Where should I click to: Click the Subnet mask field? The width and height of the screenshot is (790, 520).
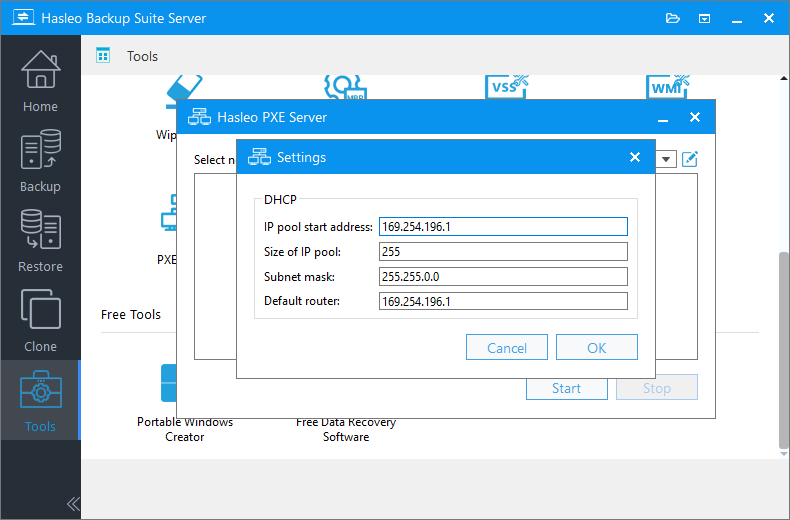(503, 277)
